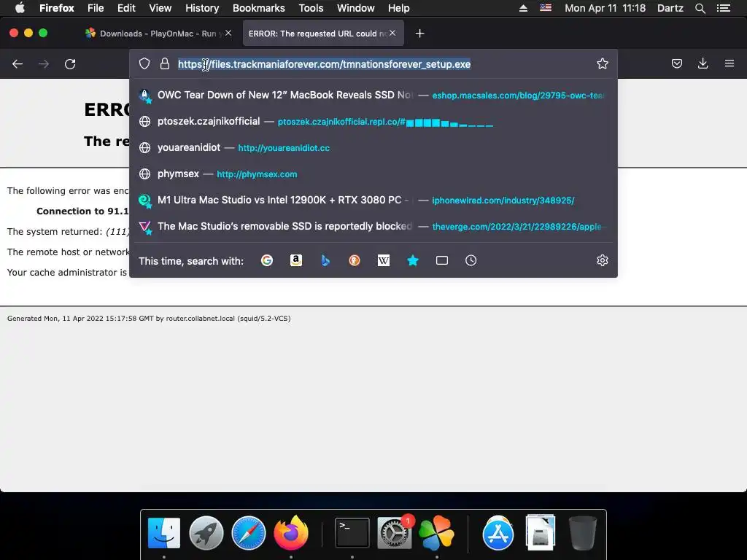
Task: Open the History menu
Action: [x=202, y=8]
